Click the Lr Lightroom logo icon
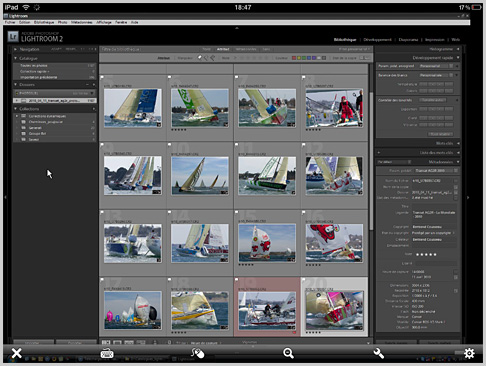The height and width of the screenshot is (366, 486). click(x=13, y=36)
